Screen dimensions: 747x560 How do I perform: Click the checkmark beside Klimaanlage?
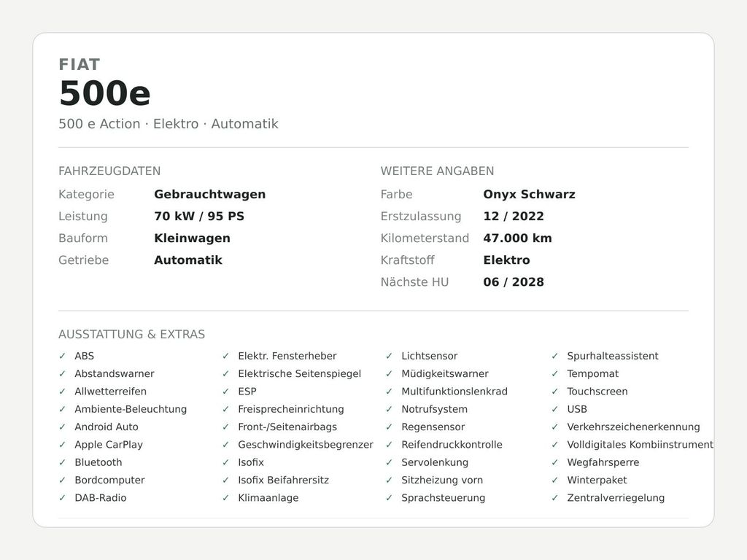pyautogui.click(x=226, y=497)
